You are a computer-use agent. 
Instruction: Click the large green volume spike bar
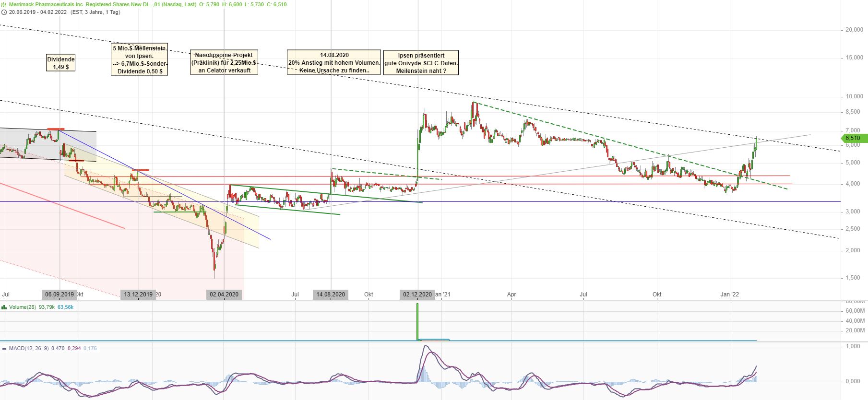pos(417,321)
